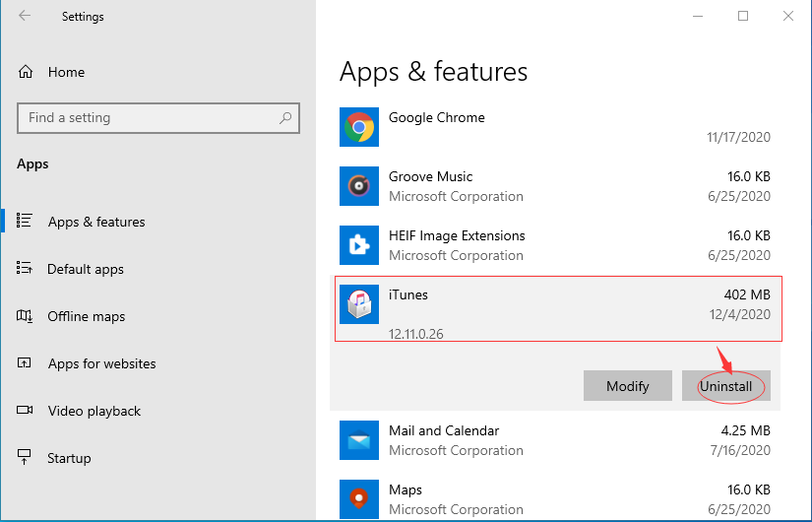Click the Modify button for iTunes
812x522 pixels.
[x=628, y=386]
